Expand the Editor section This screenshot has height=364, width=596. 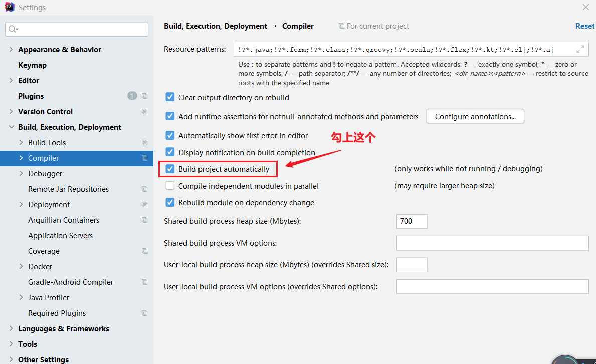pos(11,81)
